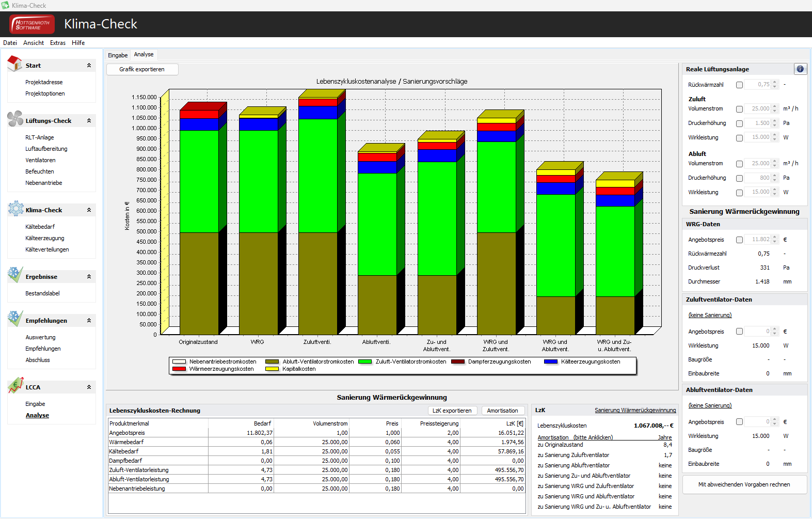Collapse the Lüftungs-Check section
Screen dimensions: 812x519
[89, 121]
